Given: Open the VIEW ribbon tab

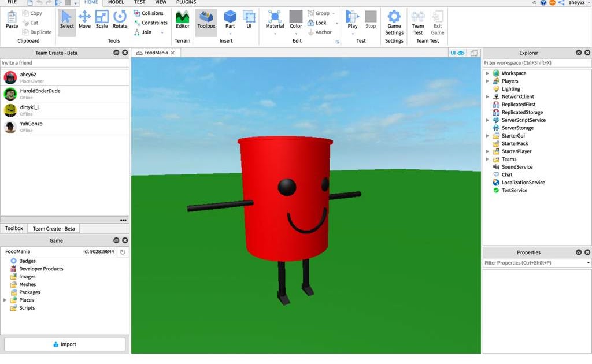Looking at the screenshot, I should [161, 2].
